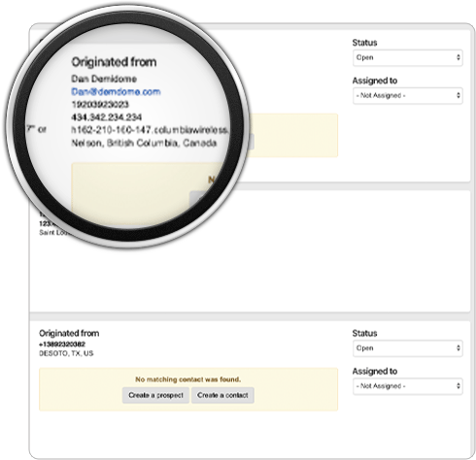Click the columbiawireless hostname text
Screen dimensions: 476x460
[150, 130]
